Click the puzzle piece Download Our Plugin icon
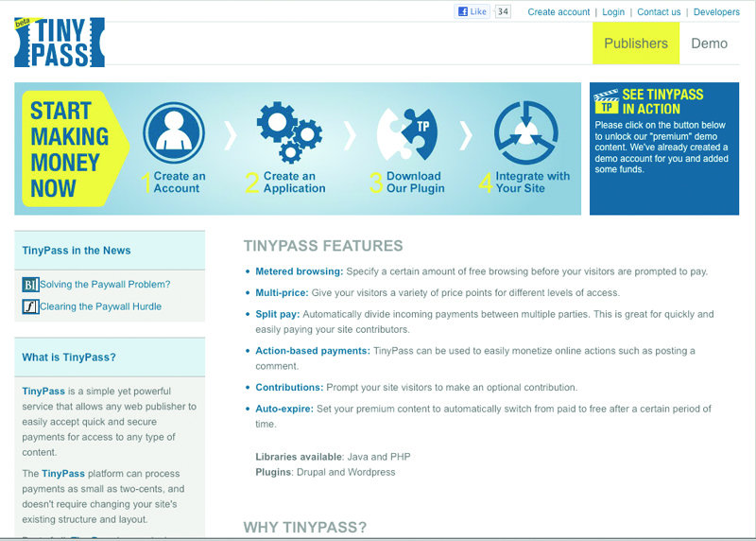The height and width of the screenshot is (541, 756). (x=407, y=133)
